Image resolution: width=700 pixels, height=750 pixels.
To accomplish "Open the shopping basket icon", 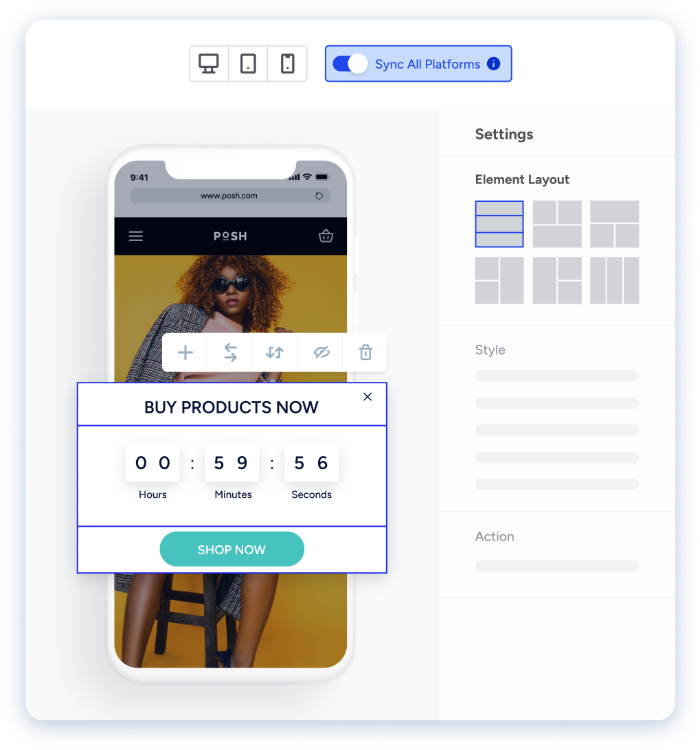I will click(x=326, y=236).
